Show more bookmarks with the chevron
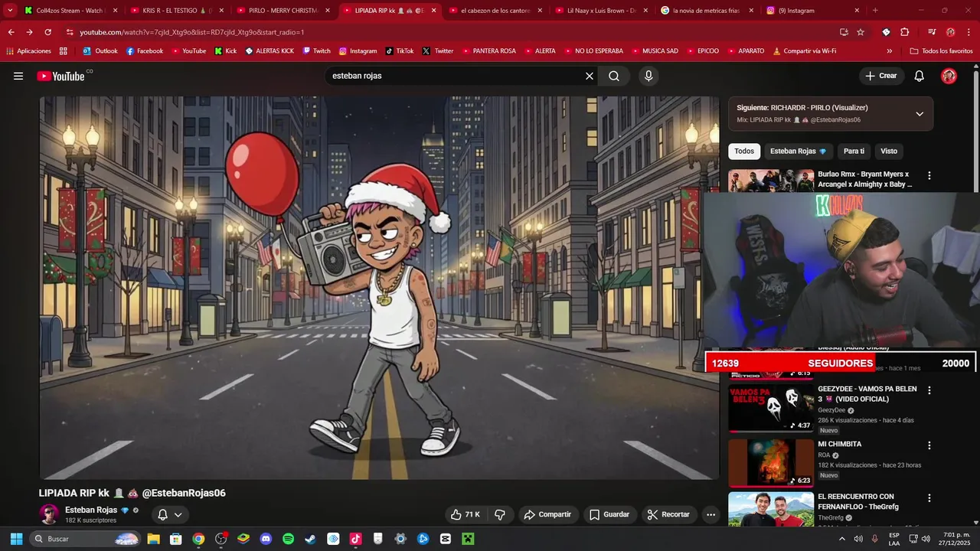The image size is (980, 551). pos(889,51)
